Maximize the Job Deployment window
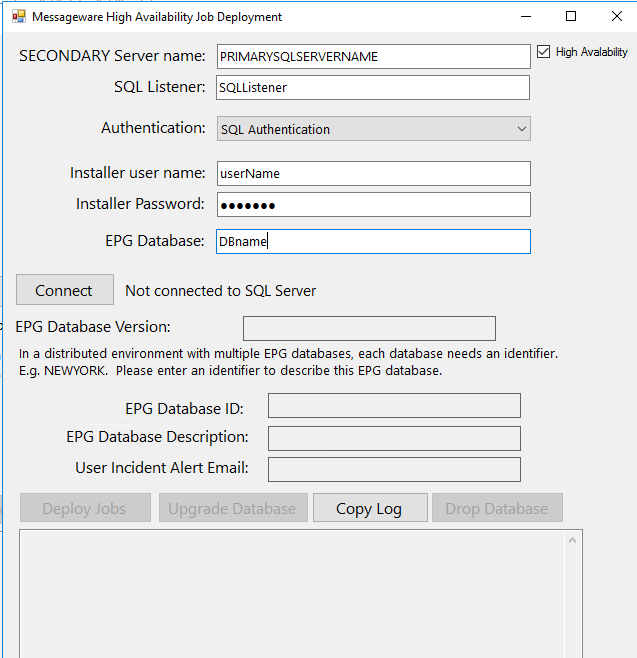637x658 pixels. [571, 17]
